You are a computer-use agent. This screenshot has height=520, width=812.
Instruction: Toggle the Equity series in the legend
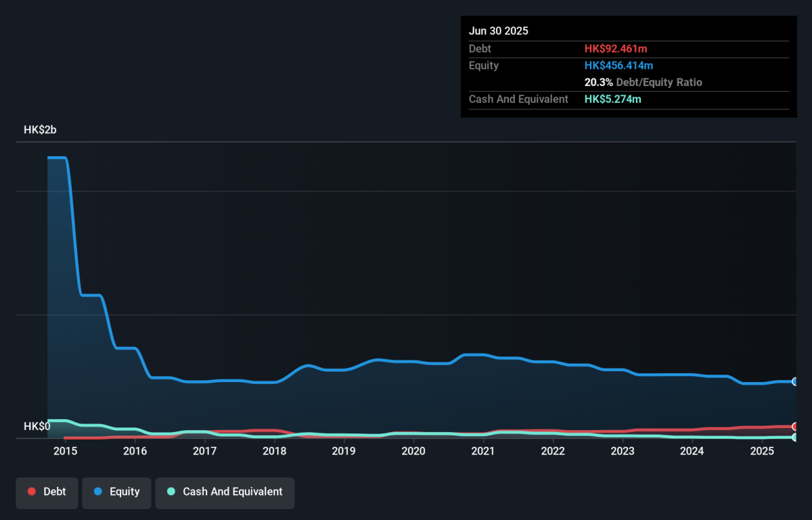(116, 492)
